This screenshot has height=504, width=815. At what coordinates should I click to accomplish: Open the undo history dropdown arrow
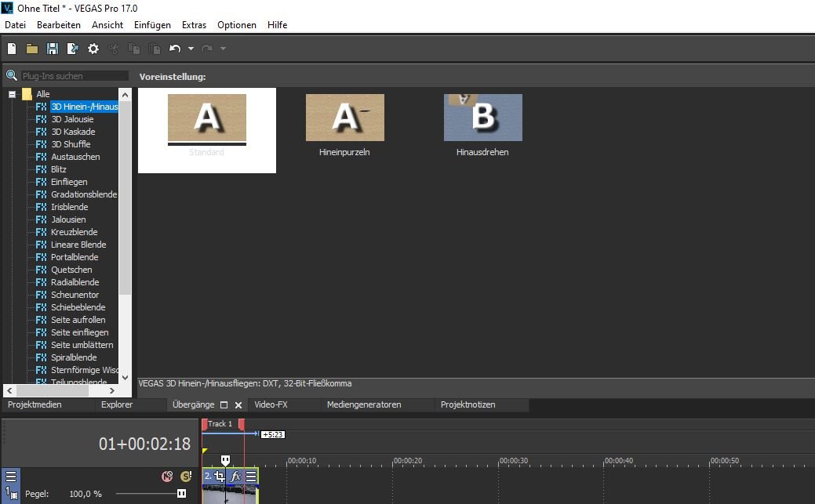point(191,49)
